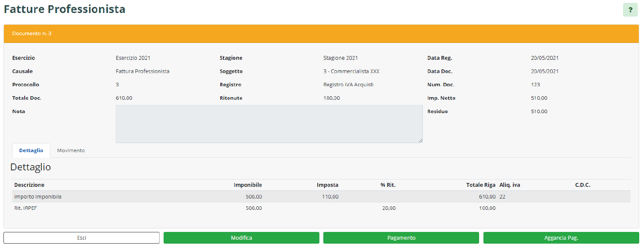Click the % Rit. column header
Screen dimensions: 644x251
coord(388,185)
